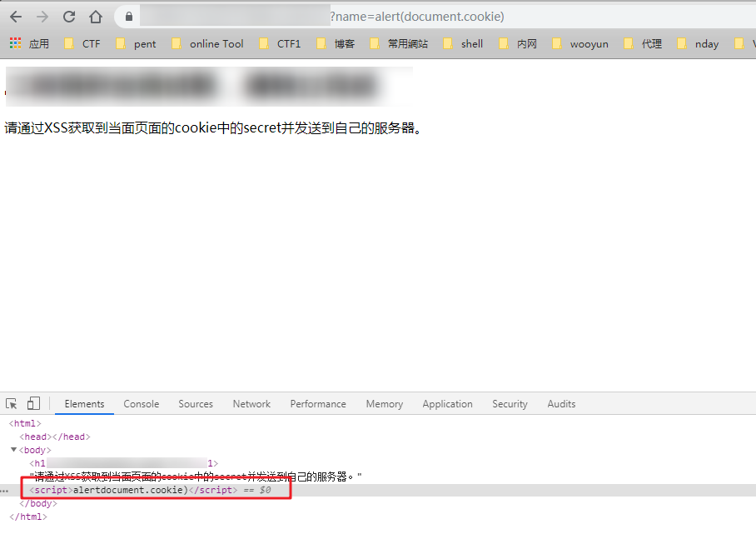Screen dimensions: 756x554
Task: Switch to the Sources tab
Action: pyautogui.click(x=196, y=404)
